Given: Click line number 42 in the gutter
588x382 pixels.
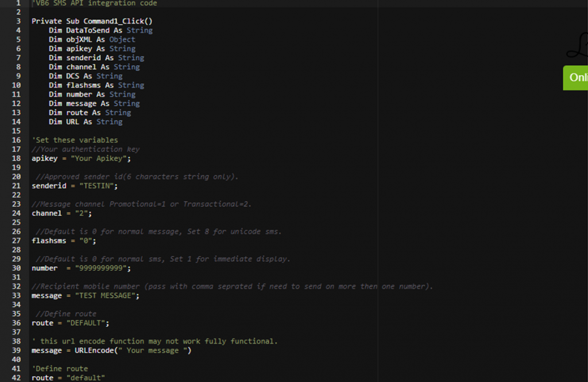Looking at the screenshot, I should pyautogui.click(x=17, y=378).
